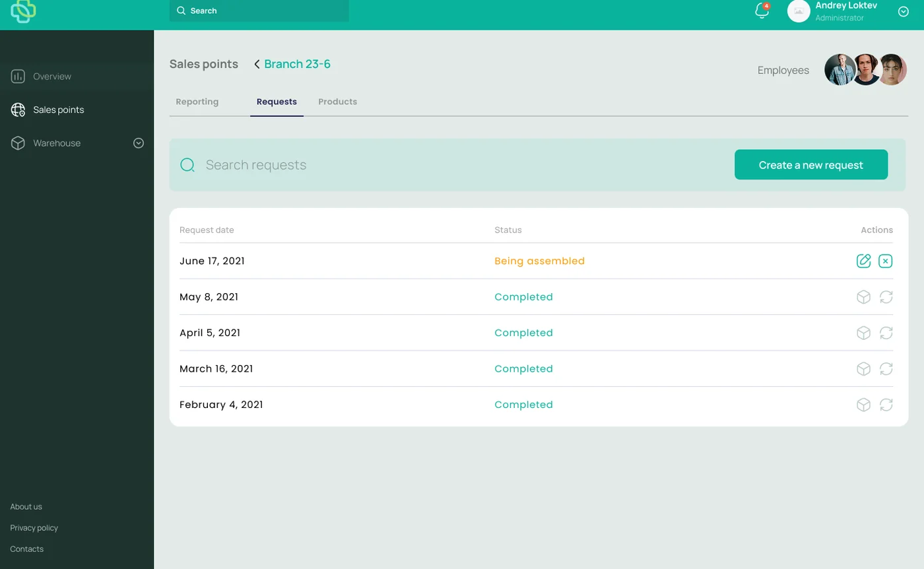
Task: Expand the user account dropdown arrow
Action: pyautogui.click(x=904, y=11)
